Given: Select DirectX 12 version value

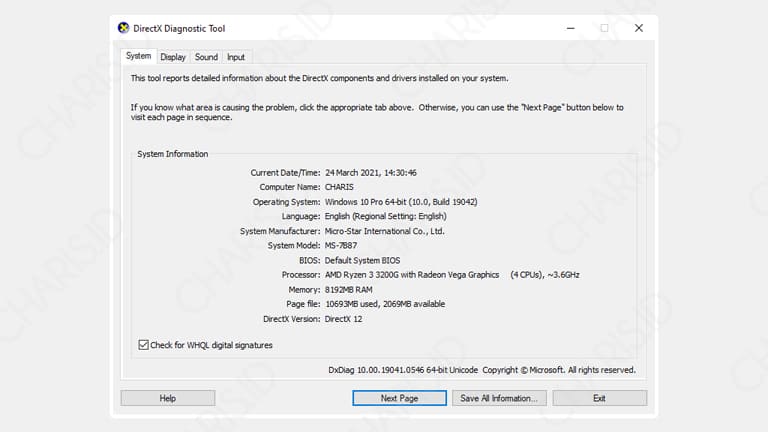Looking at the screenshot, I should [343, 319].
